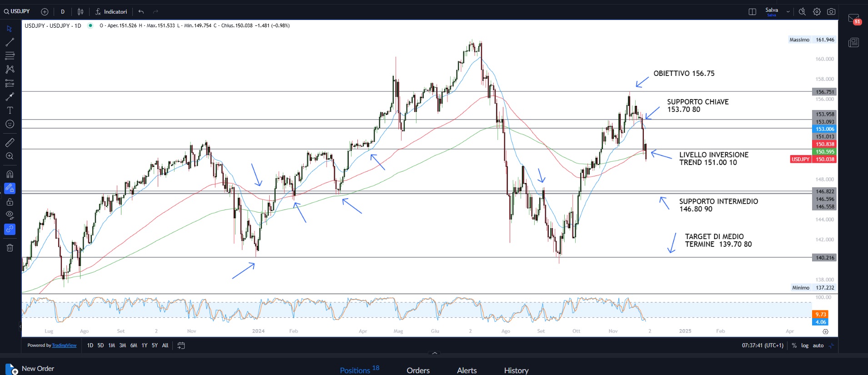Open chart settings gear icon
868x375 pixels.
pyautogui.click(x=817, y=12)
